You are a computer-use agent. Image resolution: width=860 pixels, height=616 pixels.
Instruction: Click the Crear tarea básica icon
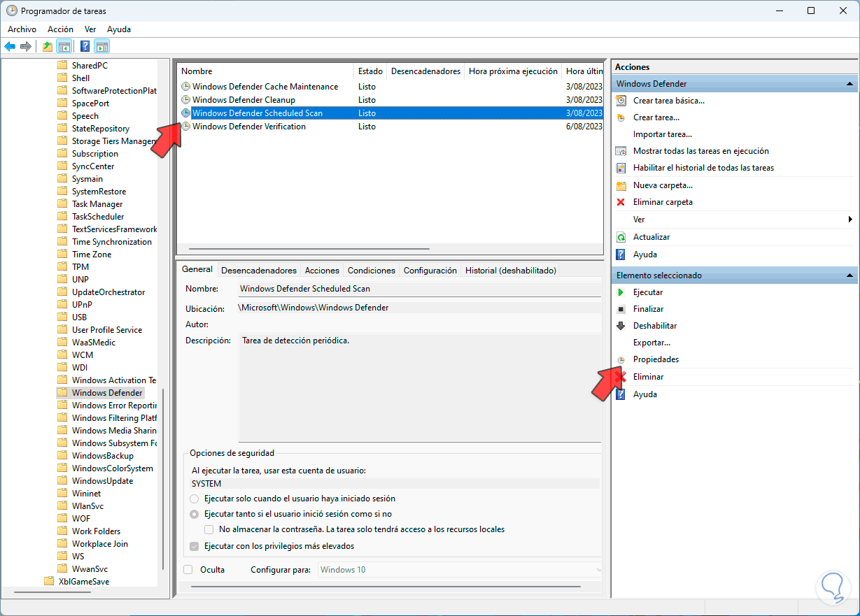621,101
